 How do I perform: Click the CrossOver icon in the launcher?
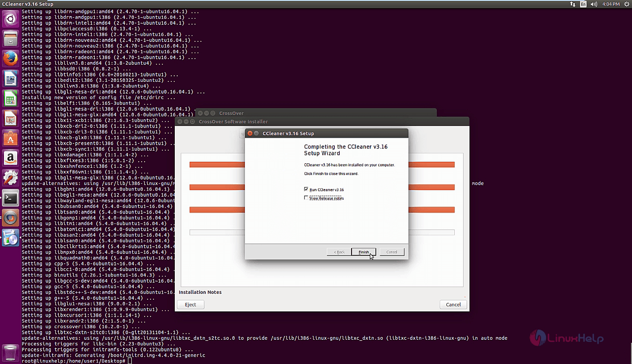point(11,218)
